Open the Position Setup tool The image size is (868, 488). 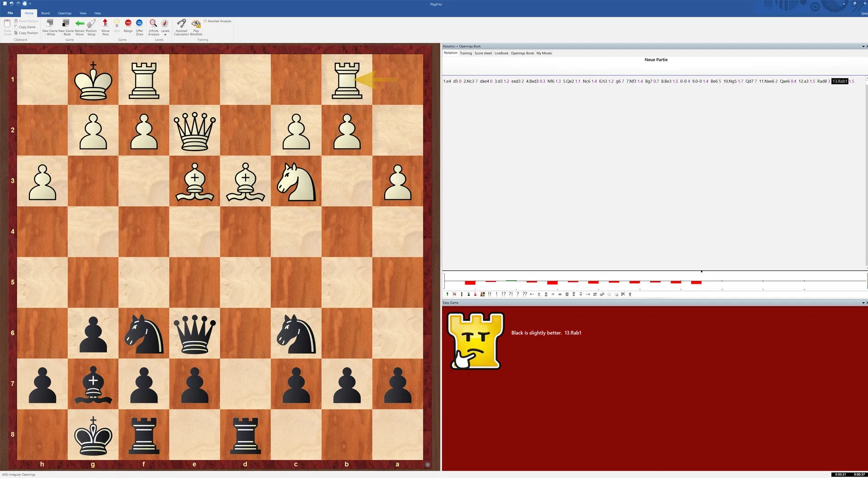[91, 27]
